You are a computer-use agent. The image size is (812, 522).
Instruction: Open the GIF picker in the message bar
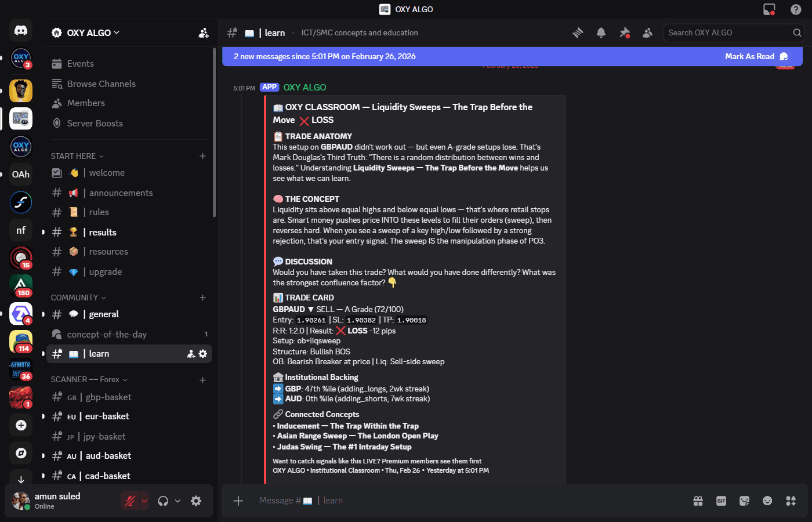coord(721,501)
